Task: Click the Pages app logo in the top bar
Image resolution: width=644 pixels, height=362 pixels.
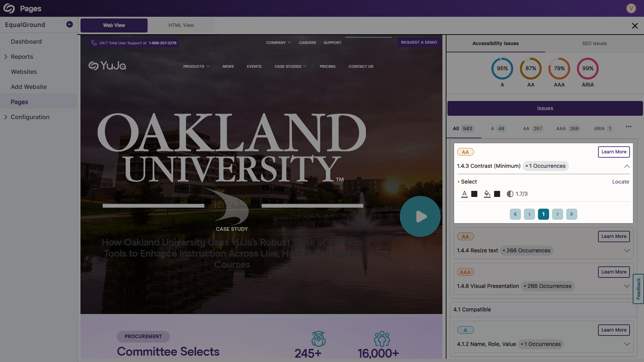Action: coord(9,8)
